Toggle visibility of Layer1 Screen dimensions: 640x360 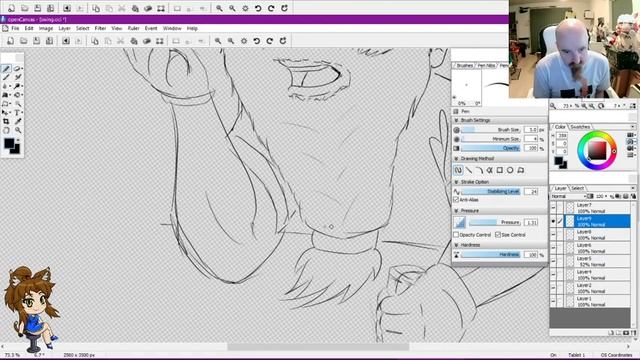pyautogui.click(x=553, y=301)
